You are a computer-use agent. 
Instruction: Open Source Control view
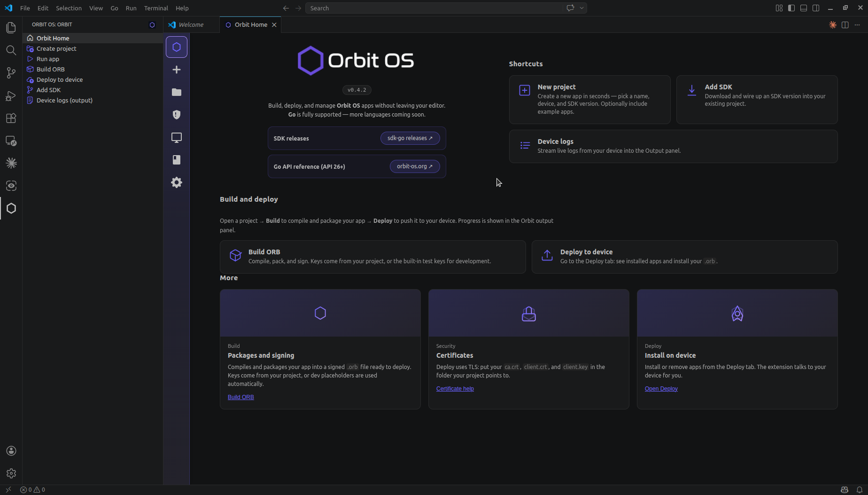click(x=11, y=73)
